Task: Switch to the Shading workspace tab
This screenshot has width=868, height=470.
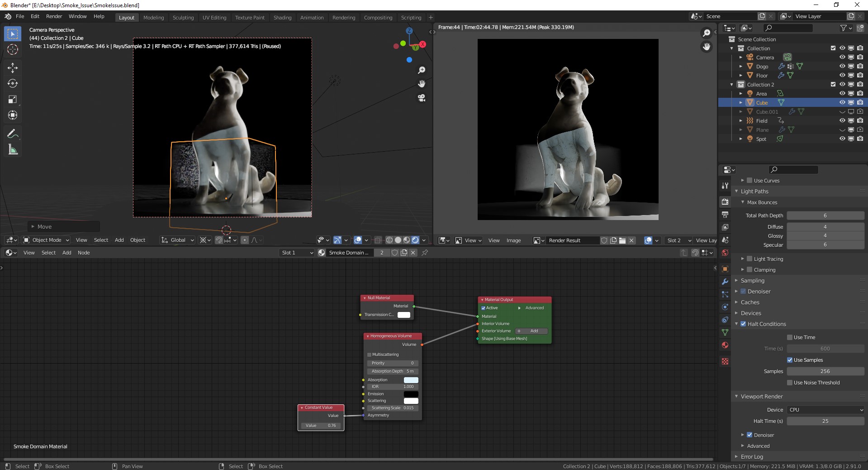Action: [282, 18]
